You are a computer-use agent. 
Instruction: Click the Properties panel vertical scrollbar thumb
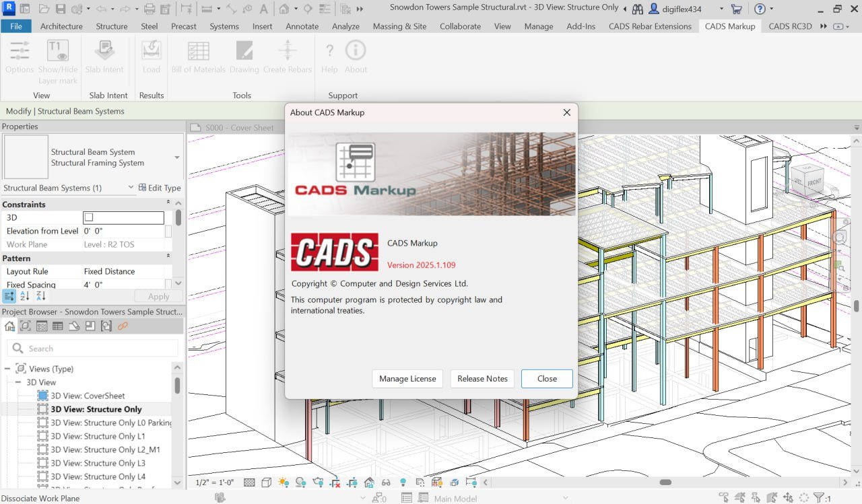click(x=178, y=217)
